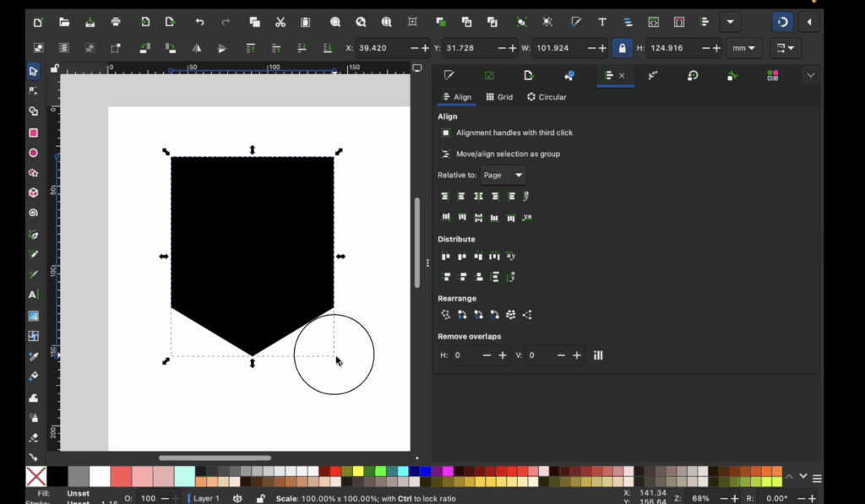
Task: Select the Node editing tool
Action: (33, 91)
